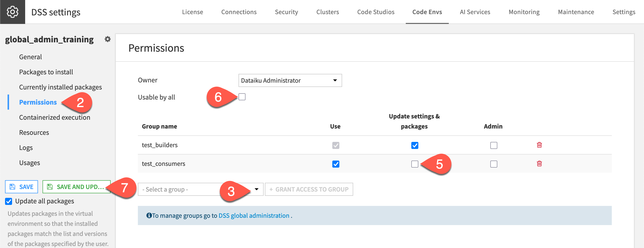
Task: Select the Code Envs tab
Action: [427, 12]
